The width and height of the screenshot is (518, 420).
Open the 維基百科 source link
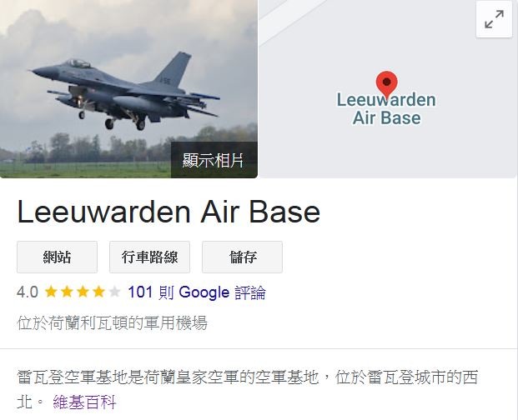click(x=84, y=402)
